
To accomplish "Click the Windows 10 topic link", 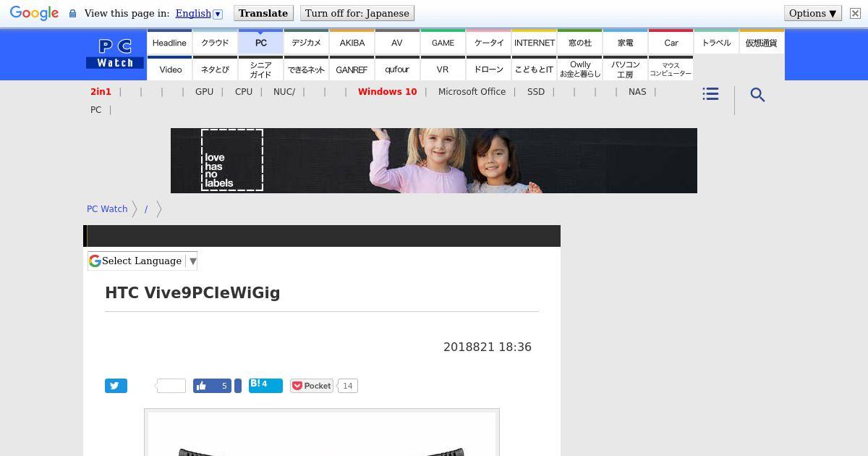I will coord(387,92).
